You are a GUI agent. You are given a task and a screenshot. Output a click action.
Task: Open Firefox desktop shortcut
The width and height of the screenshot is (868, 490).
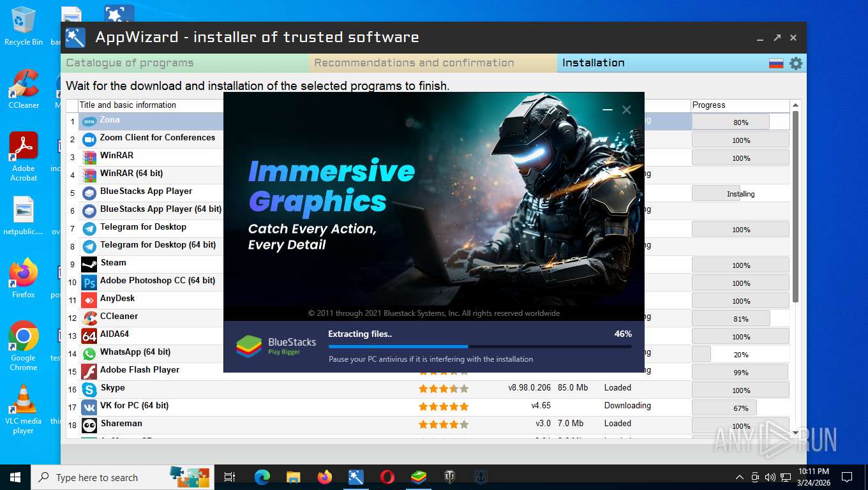24,279
